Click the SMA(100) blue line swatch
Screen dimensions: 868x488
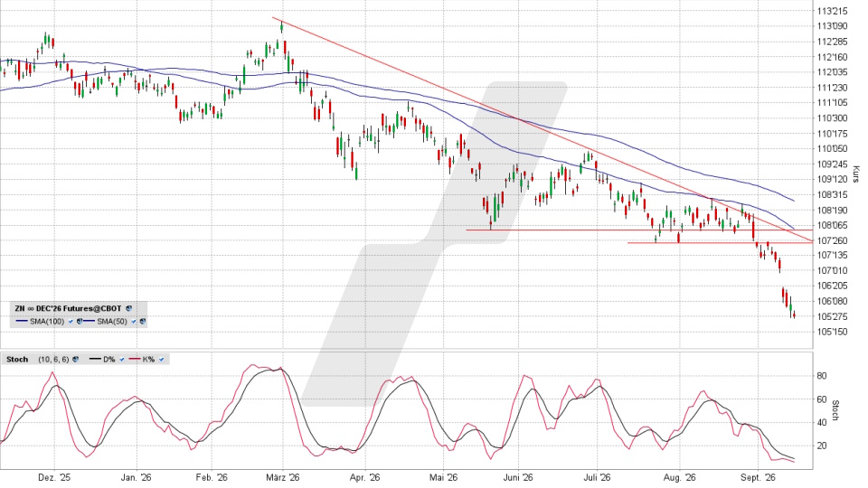(x=22, y=321)
